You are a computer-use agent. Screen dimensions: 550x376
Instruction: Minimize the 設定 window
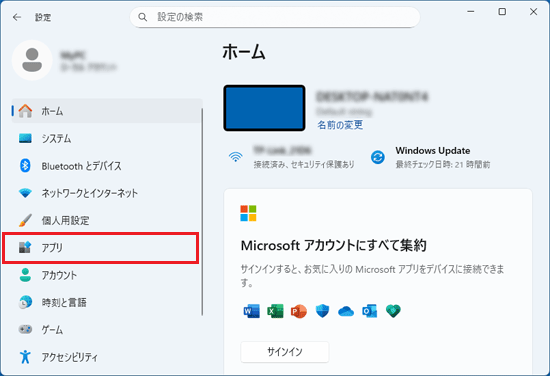pos(471,12)
